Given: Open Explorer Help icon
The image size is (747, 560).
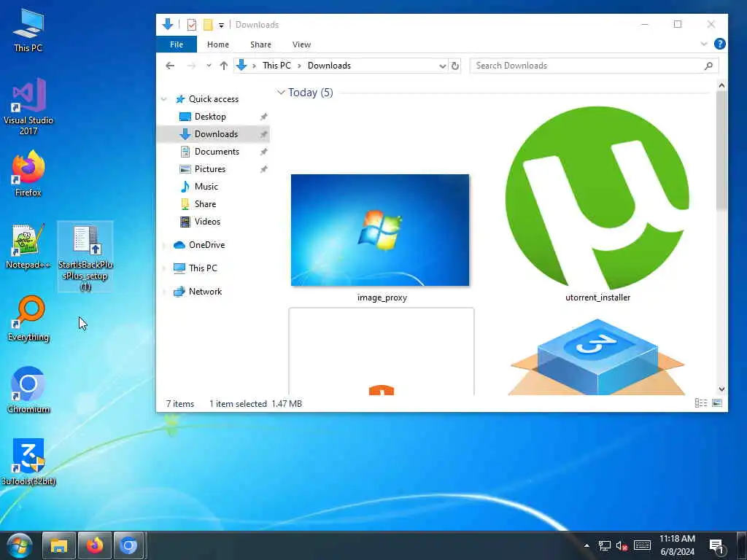Looking at the screenshot, I should (719, 44).
